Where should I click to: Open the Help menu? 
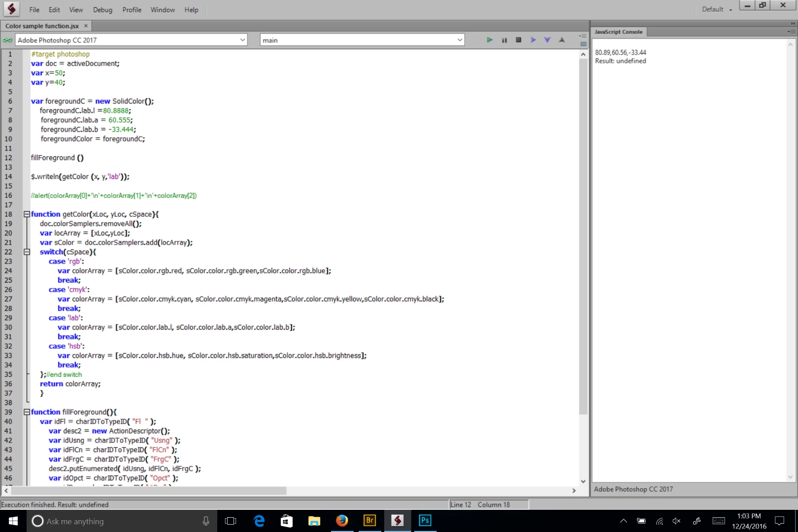[192, 10]
